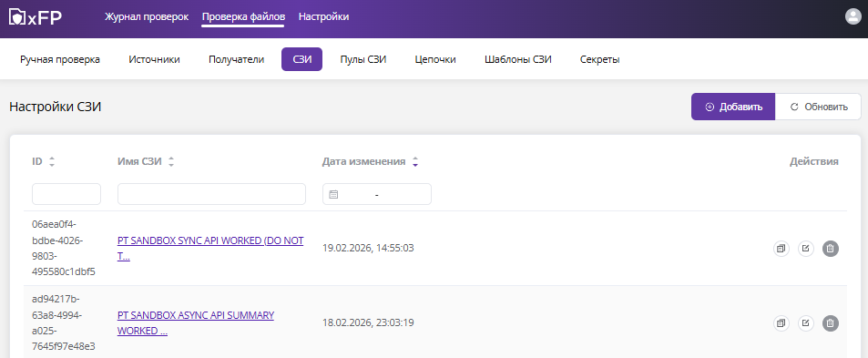Copy the PT SANDBOX SYNC API row
Screen dimensions: 868x358
(781, 249)
